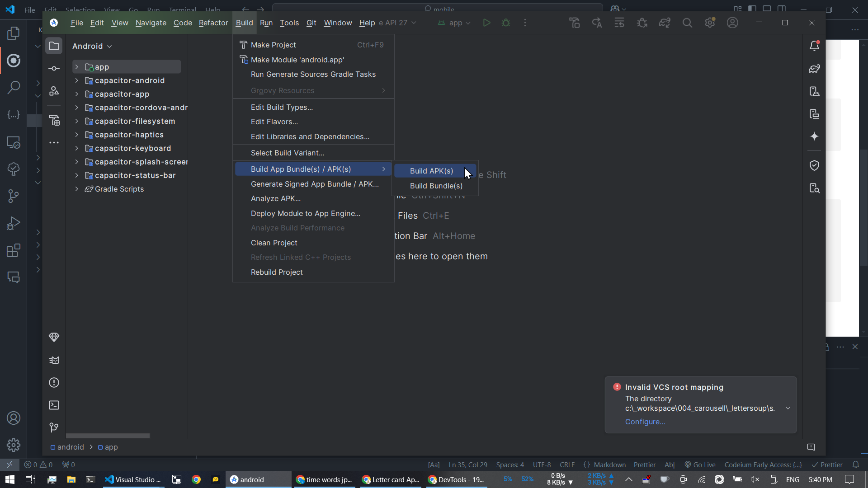Click the Debug app bug icon
The height and width of the screenshot is (488, 868).
[x=506, y=23]
